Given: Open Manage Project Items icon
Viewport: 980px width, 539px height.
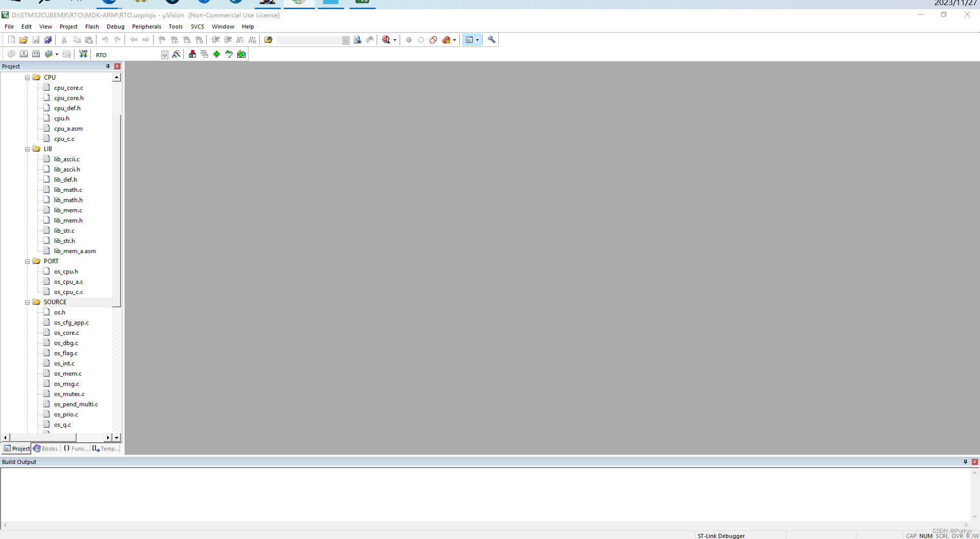Looking at the screenshot, I should (x=192, y=54).
